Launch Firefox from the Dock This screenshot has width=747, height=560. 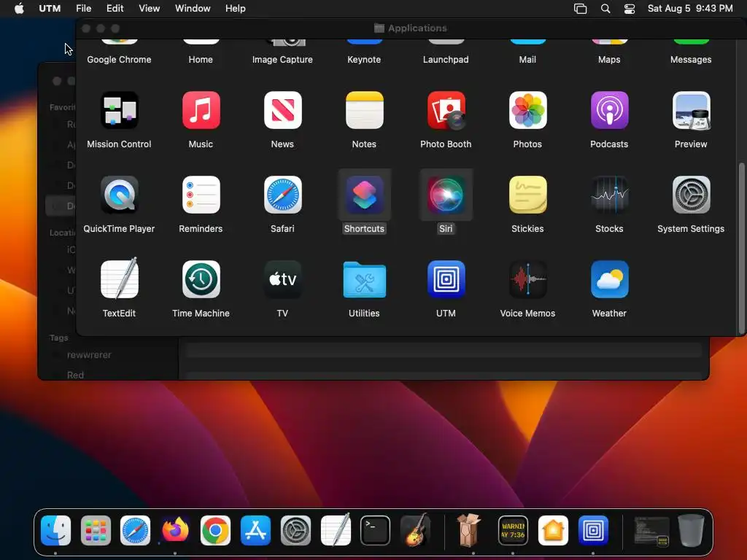pos(175,531)
